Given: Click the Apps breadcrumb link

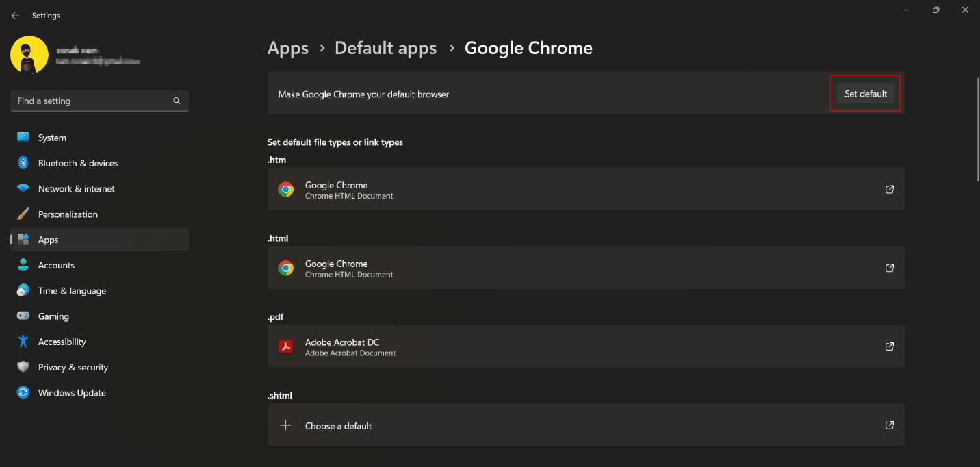Looking at the screenshot, I should pyautogui.click(x=287, y=48).
